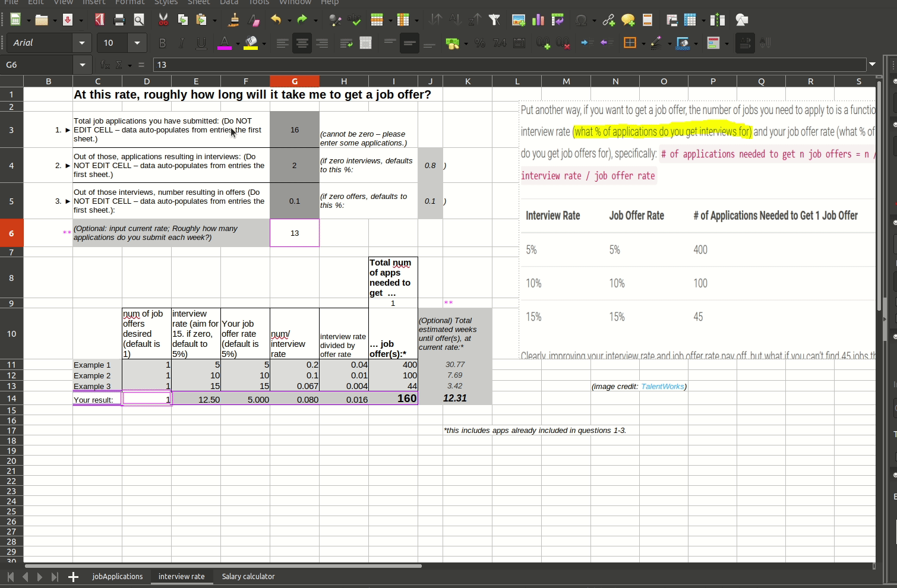
Task: Follow the TalentWorks link
Action: 662,387
